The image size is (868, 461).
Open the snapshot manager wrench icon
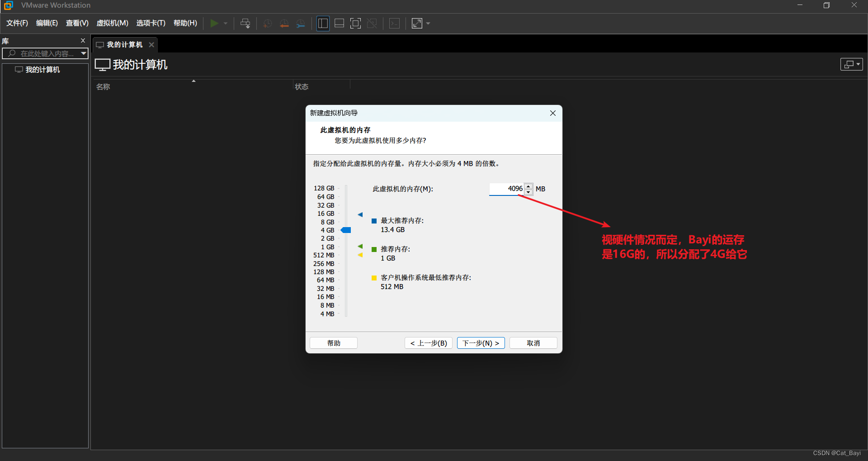click(301, 24)
